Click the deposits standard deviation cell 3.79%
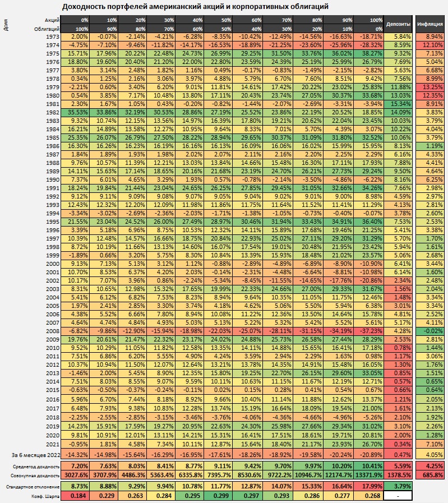Screen dimensions: 448x503 (x=399, y=486)
